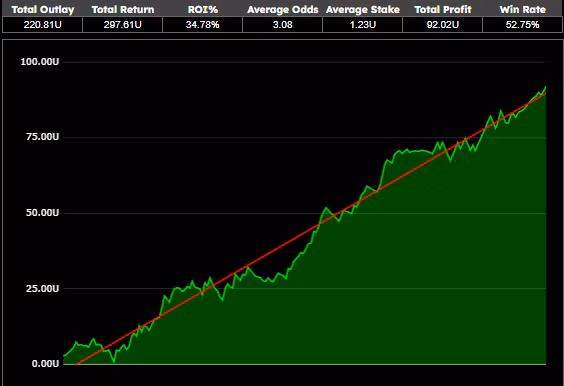The height and width of the screenshot is (386, 564).
Task: Select the 1.23U average stake value
Action: point(363,24)
